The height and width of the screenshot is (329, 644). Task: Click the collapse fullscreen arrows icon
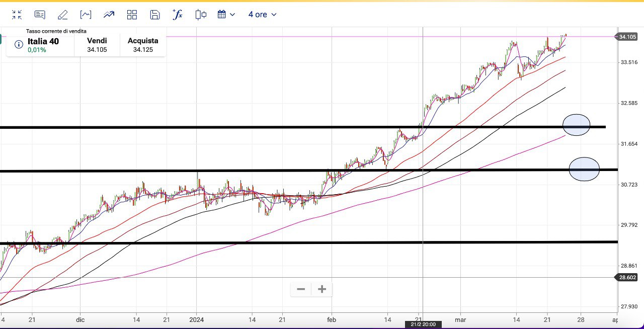[x=17, y=15]
